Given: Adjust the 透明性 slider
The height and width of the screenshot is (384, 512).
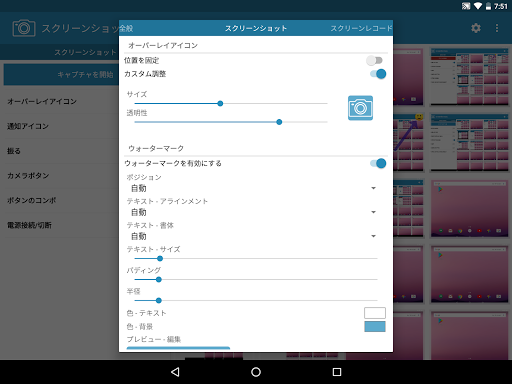Looking at the screenshot, I should [231, 122].
